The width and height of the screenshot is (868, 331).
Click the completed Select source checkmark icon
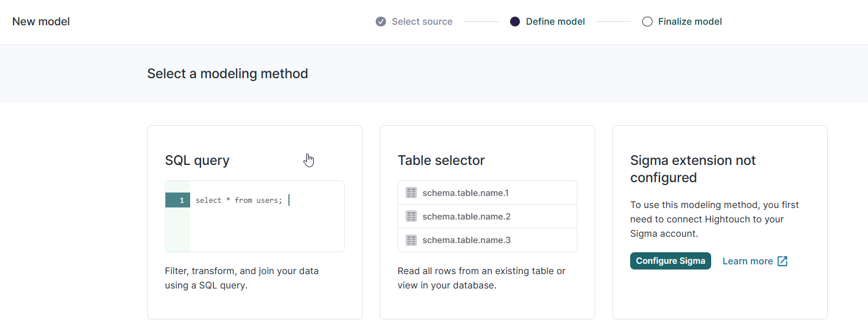click(380, 22)
